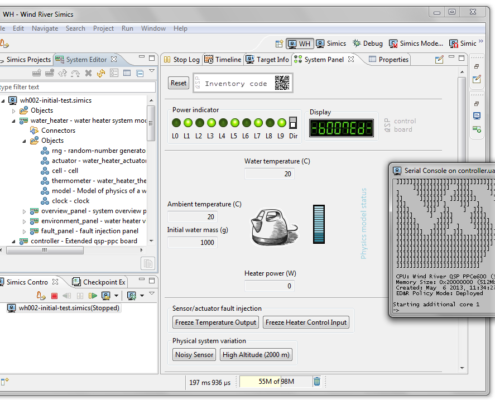The image size is (495, 400).
Task: Collapse the wh002-initial-test.simics tree node
Action: 3,101
